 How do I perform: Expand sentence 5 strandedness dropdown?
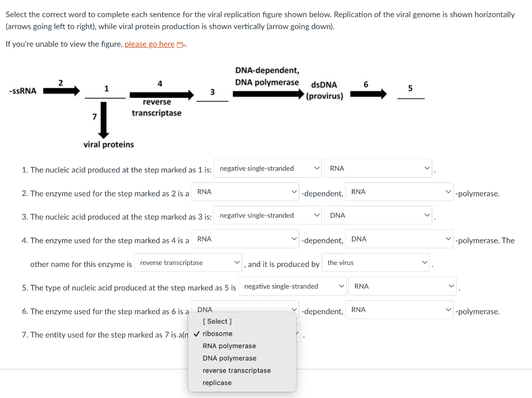[x=292, y=286]
